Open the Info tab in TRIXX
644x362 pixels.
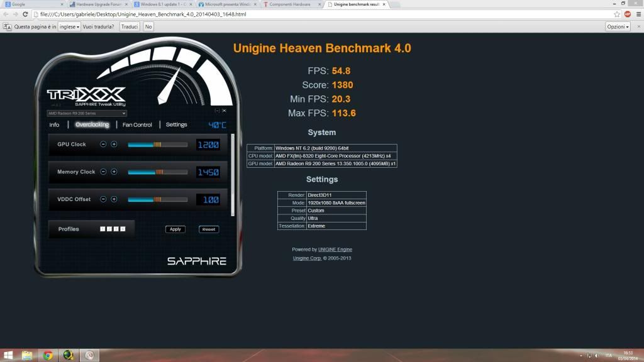55,125
